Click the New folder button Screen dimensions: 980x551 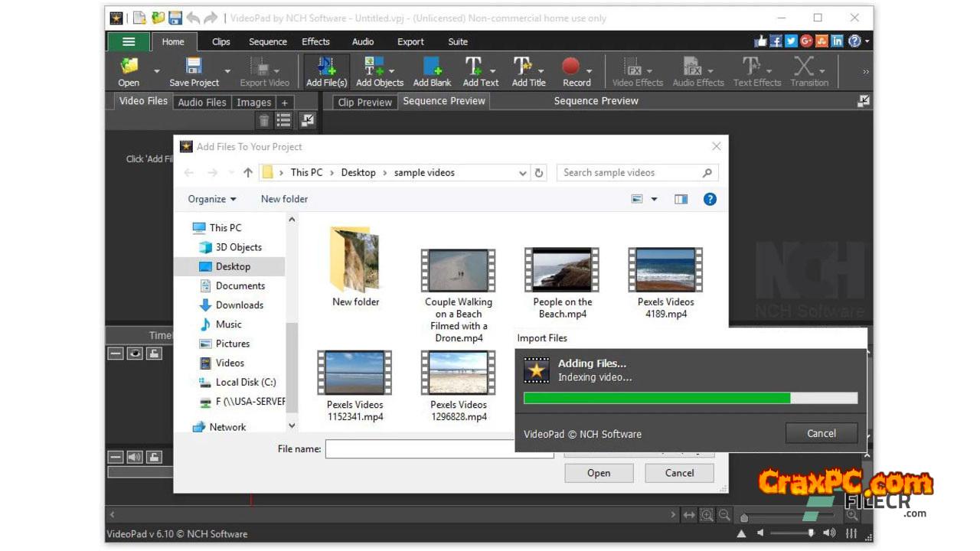click(x=284, y=199)
